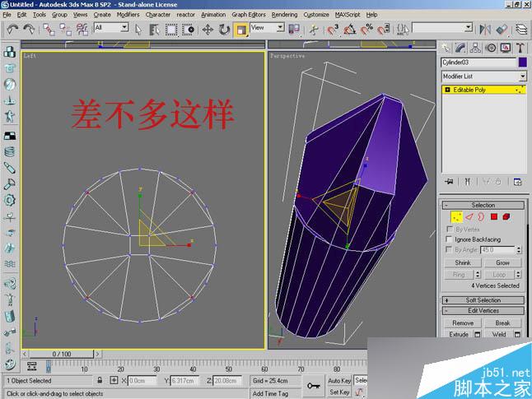Select Border sub-object level icon
The height and width of the screenshot is (399, 532).
(x=481, y=216)
